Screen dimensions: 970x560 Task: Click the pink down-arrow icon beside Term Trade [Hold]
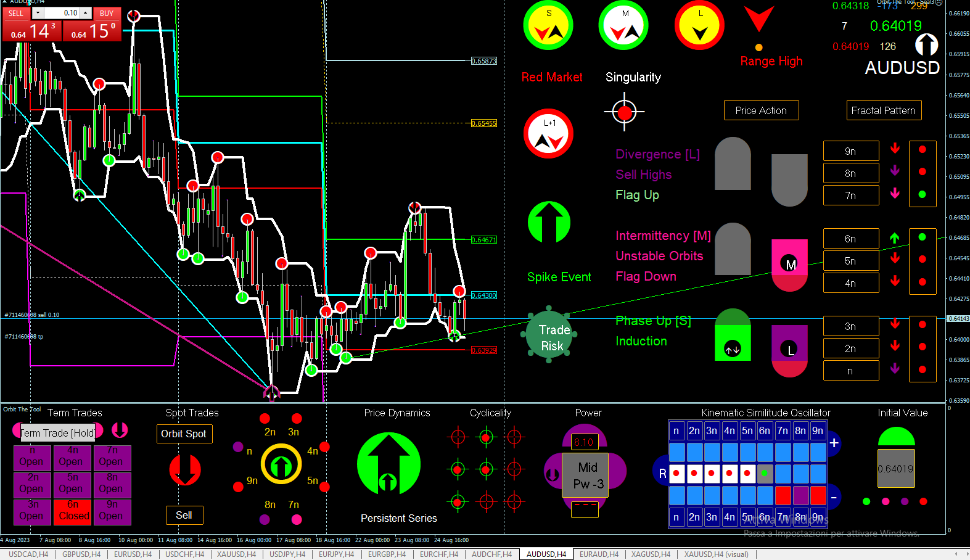120,430
